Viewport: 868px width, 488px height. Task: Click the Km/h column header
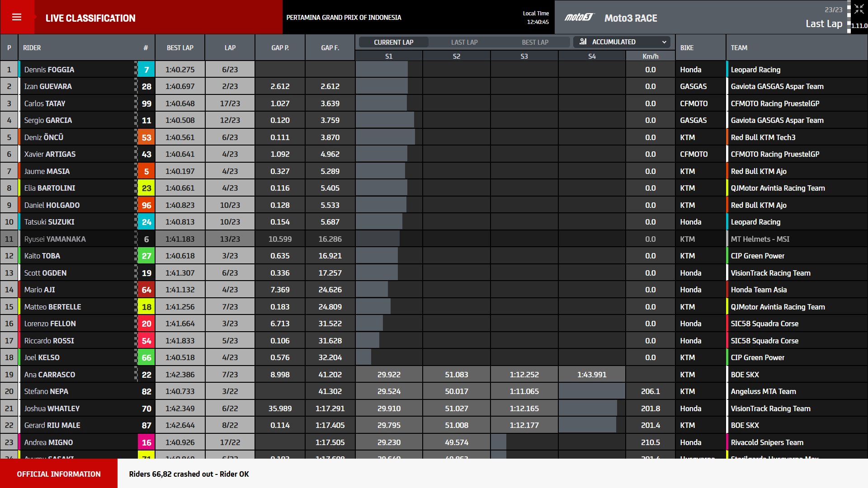point(651,56)
